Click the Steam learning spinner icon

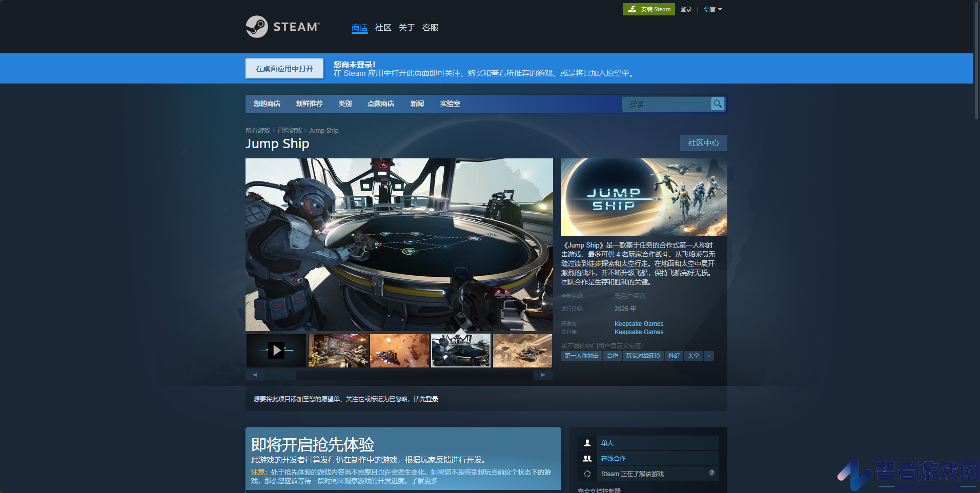pos(587,474)
